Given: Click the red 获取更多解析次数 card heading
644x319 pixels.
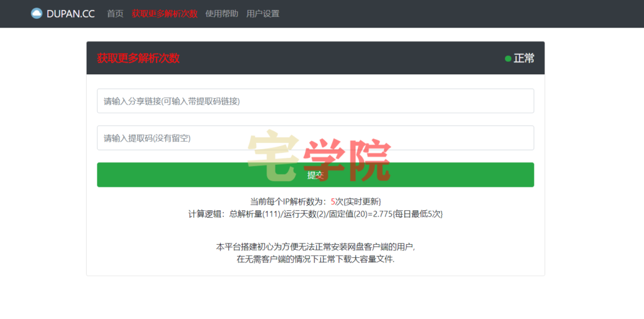Looking at the screenshot, I should [138, 58].
